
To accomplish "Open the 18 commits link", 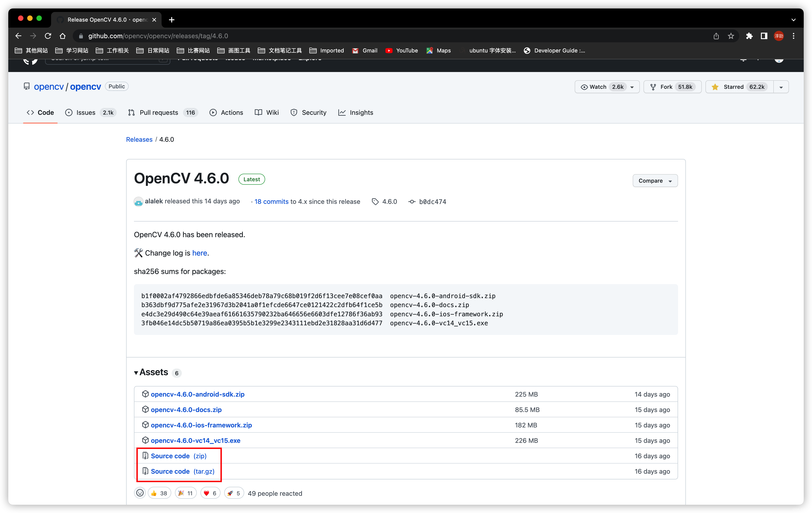I will (271, 202).
